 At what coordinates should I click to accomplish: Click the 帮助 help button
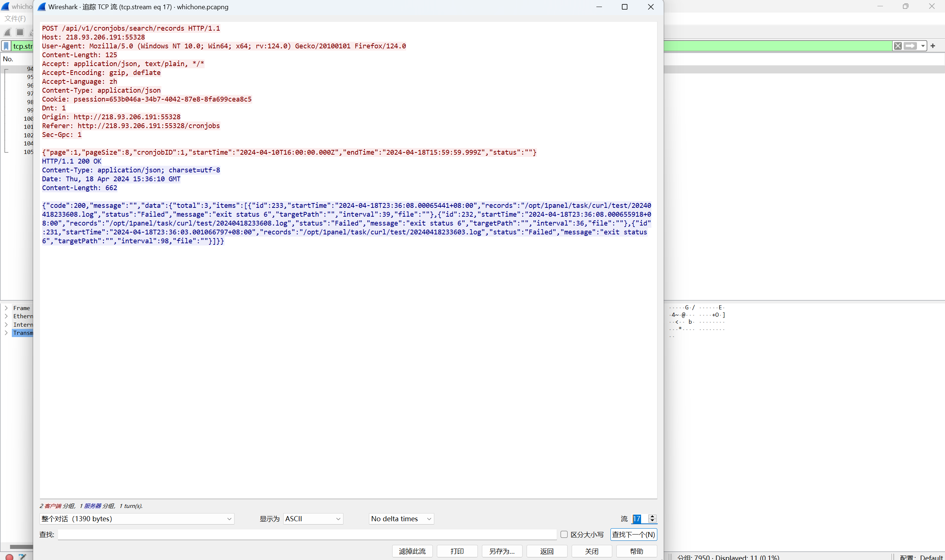point(637,551)
